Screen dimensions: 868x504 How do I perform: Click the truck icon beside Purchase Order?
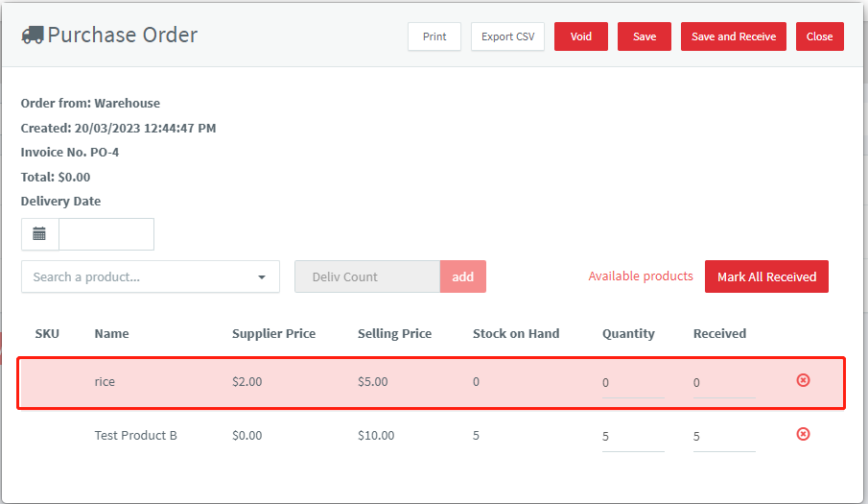pyautogui.click(x=32, y=35)
